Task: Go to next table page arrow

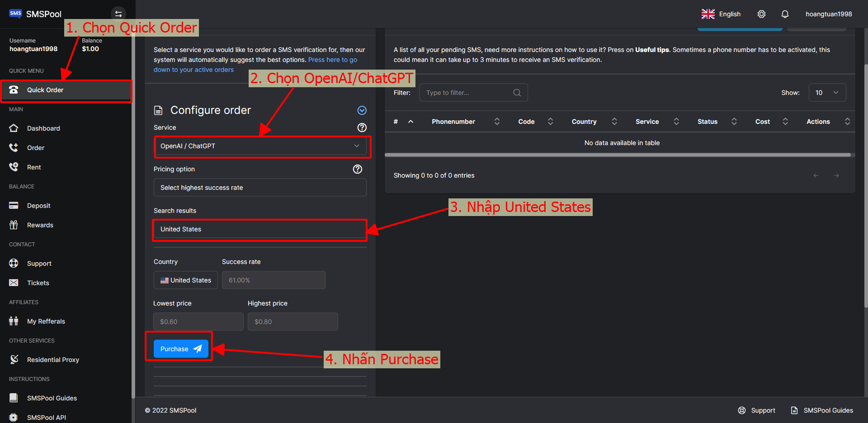Action: point(836,175)
